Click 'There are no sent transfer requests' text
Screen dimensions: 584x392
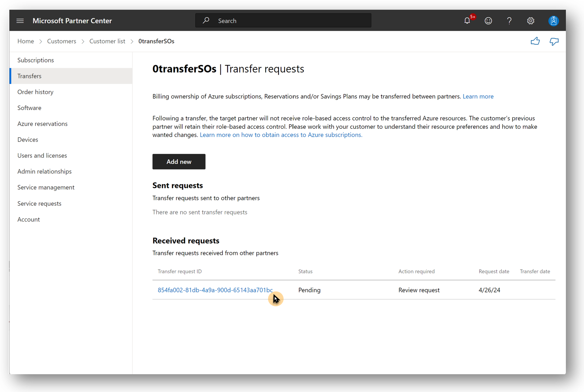200,212
